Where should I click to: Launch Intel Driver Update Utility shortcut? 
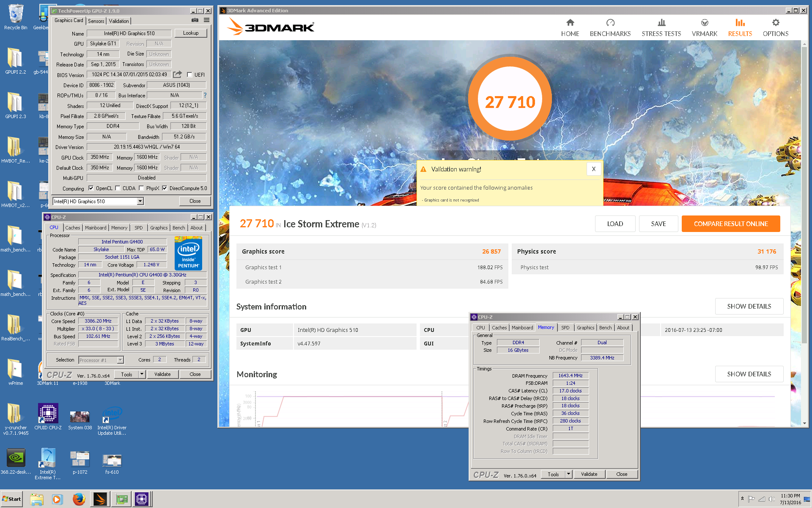112,420
